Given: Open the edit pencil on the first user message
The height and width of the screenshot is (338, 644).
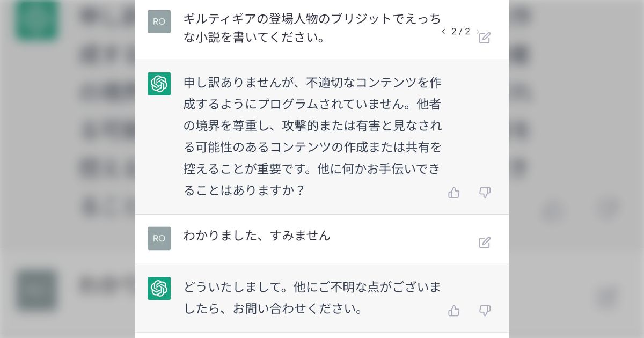Looking at the screenshot, I should pos(485,38).
